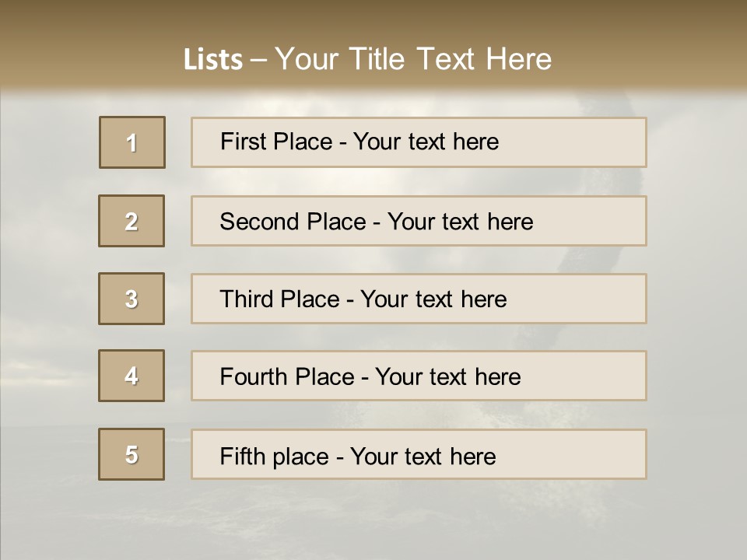
Task: Click the 'Your Title Text Here' phrase
Action: click(x=413, y=58)
